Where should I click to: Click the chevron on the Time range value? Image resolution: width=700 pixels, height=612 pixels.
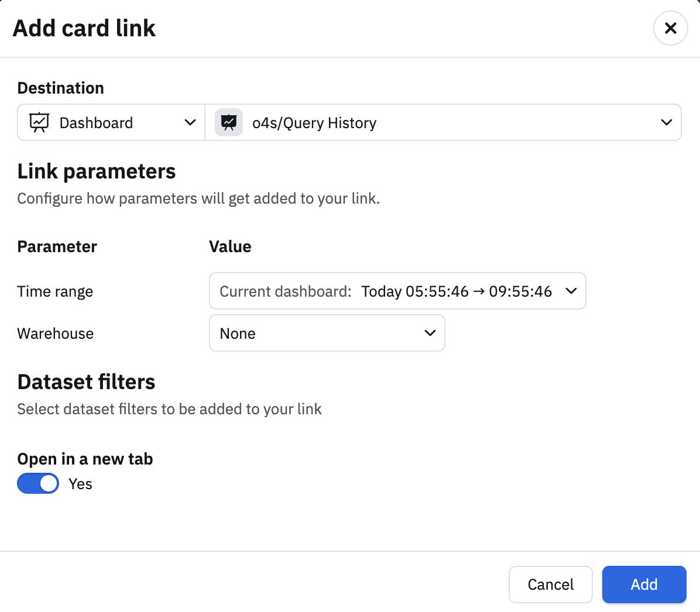[x=571, y=291]
